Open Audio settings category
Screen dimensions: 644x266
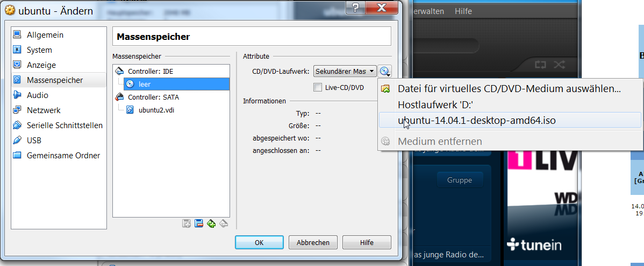tap(58, 95)
